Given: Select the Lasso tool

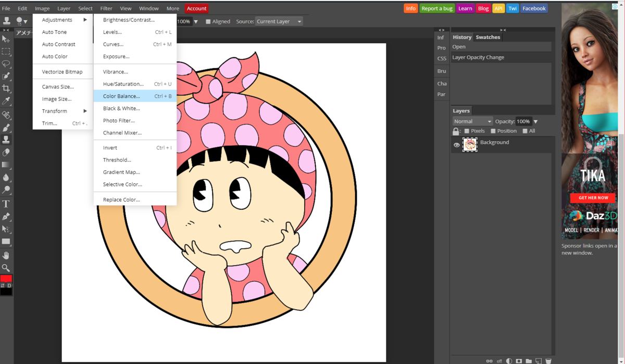Looking at the screenshot, I should pos(6,64).
